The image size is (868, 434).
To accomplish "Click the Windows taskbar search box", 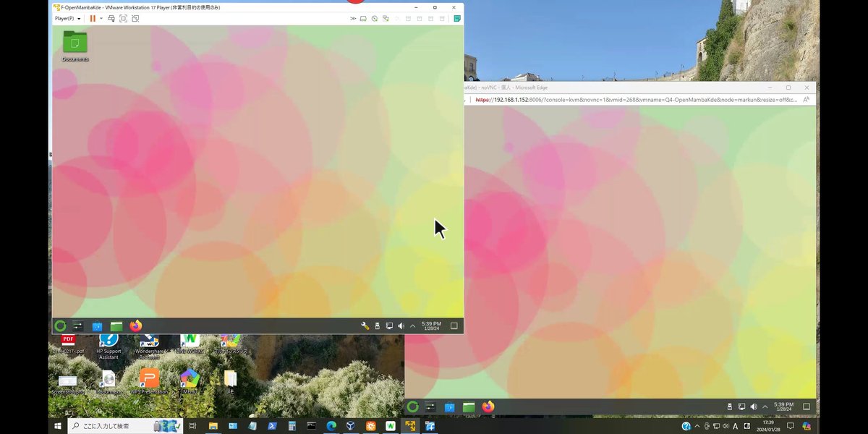I will click(x=126, y=426).
